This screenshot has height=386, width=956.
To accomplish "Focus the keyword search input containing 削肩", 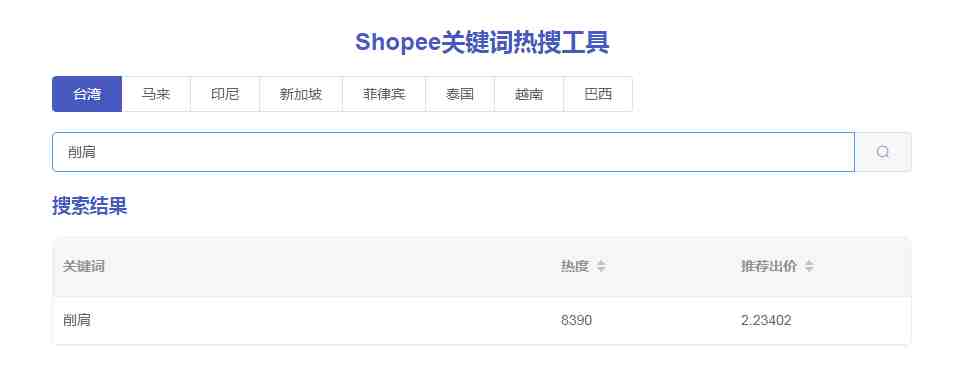I will point(454,152).
